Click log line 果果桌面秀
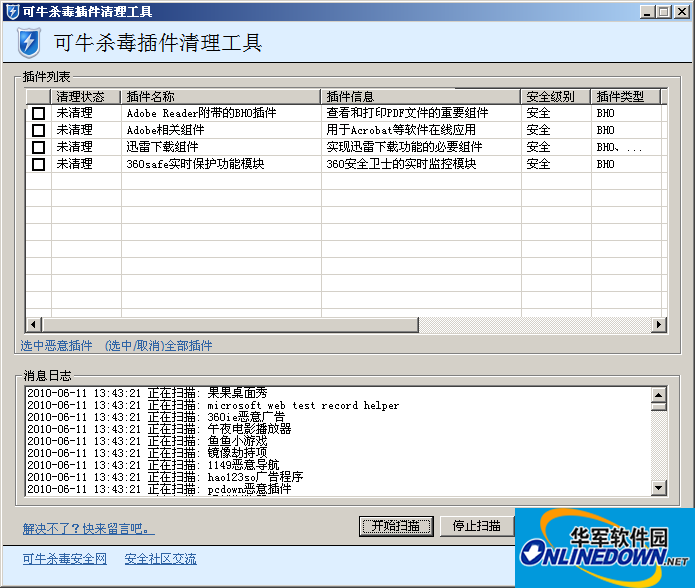 click(x=147, y=393)
